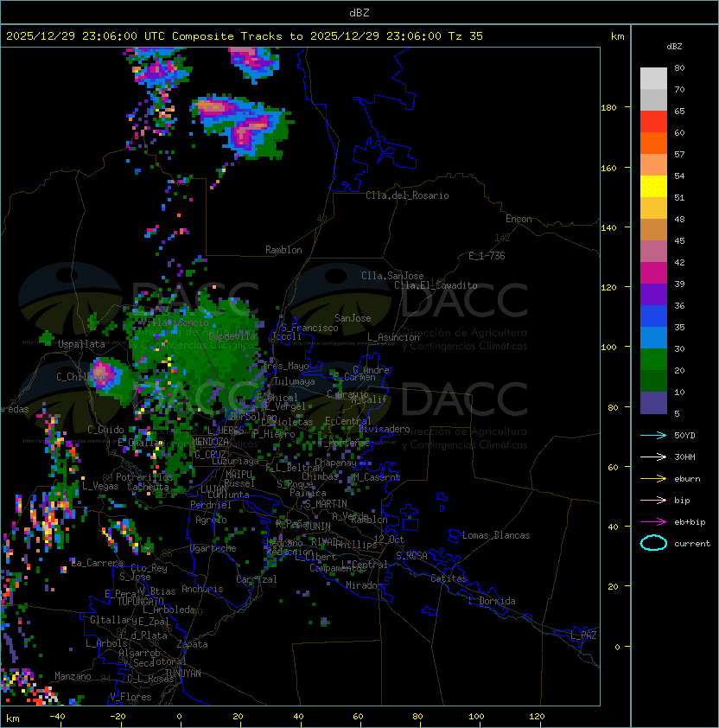
Task: Click the 'Catitas' map label
Action: tap(449, 578)
